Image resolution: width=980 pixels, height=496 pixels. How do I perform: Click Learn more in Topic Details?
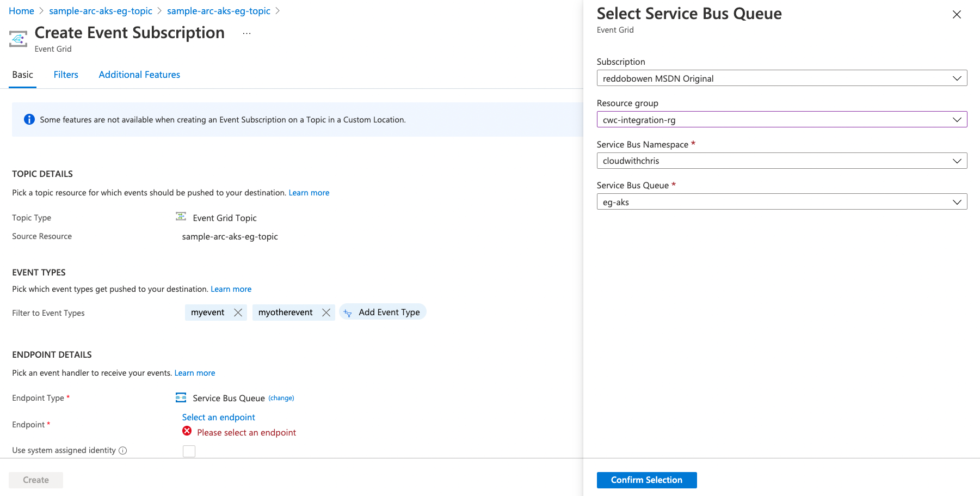coord(309,193)
